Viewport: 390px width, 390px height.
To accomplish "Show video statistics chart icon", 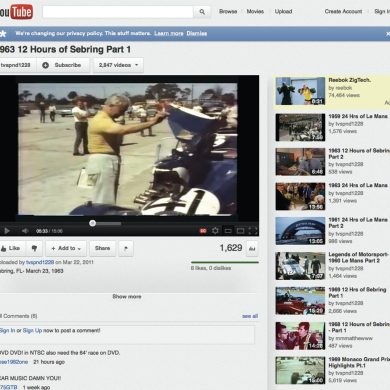I will click(x=252, y=249).
